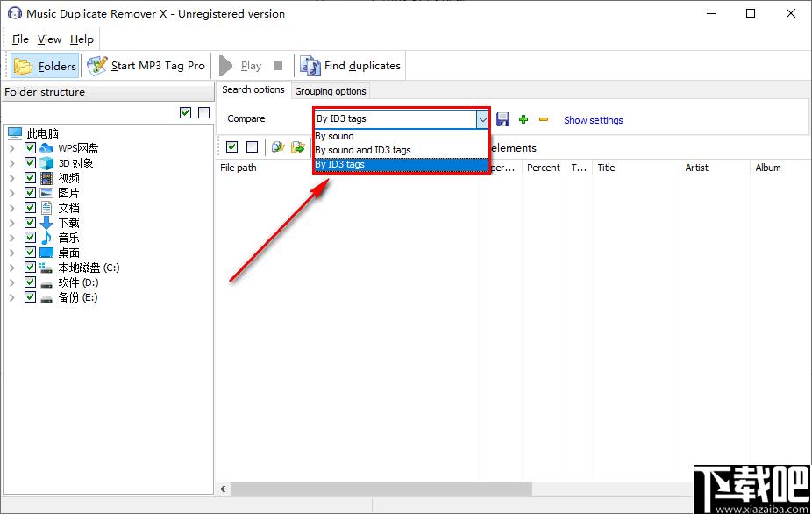Click uncheck-all icon in results toolbar
812x514 pixels.
point(253,147)
